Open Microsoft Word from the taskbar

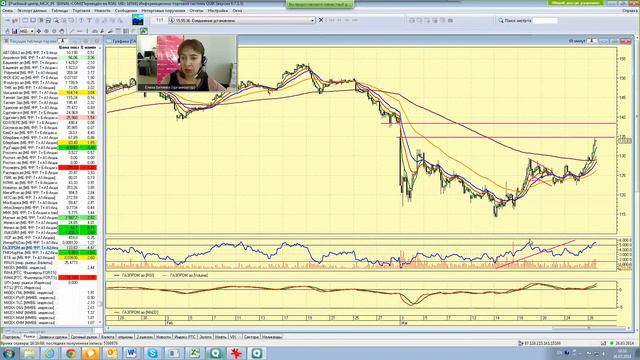131,353
